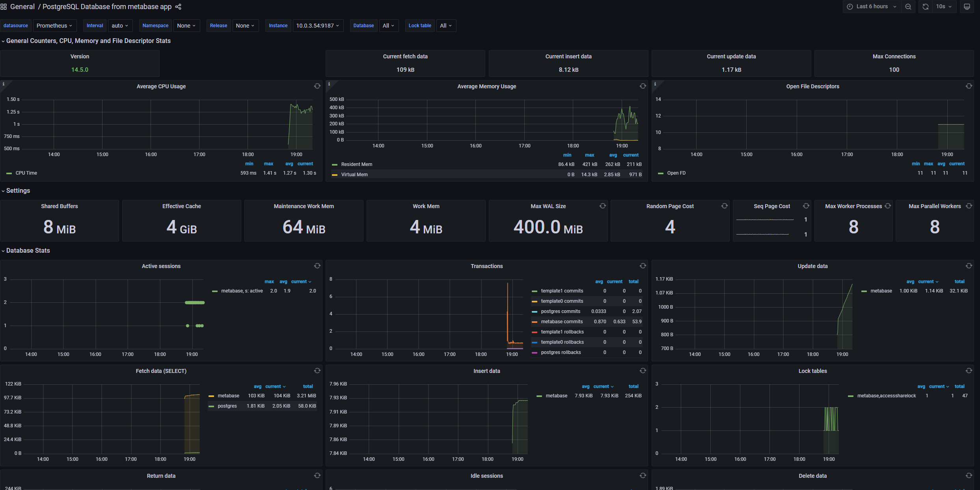Screen dimensions: 980x490
Task: Collapse the Database Stats row
Action: (28, 251)
